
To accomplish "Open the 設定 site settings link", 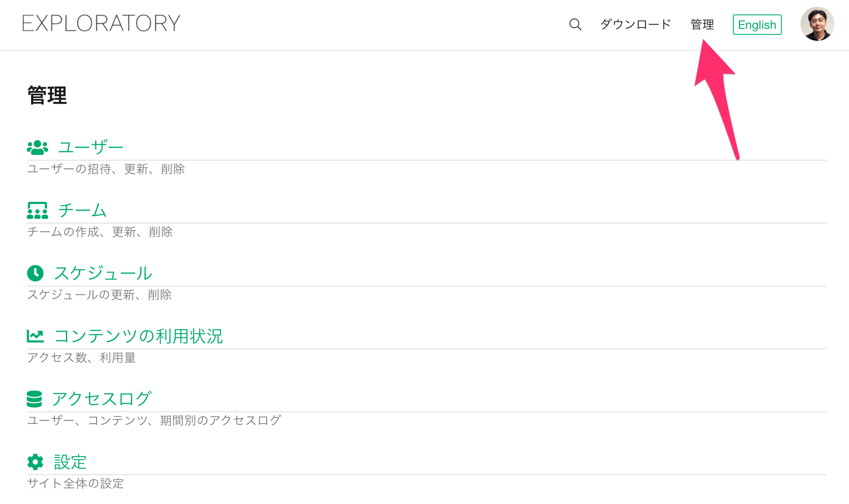I will click(x=71, y=462).
